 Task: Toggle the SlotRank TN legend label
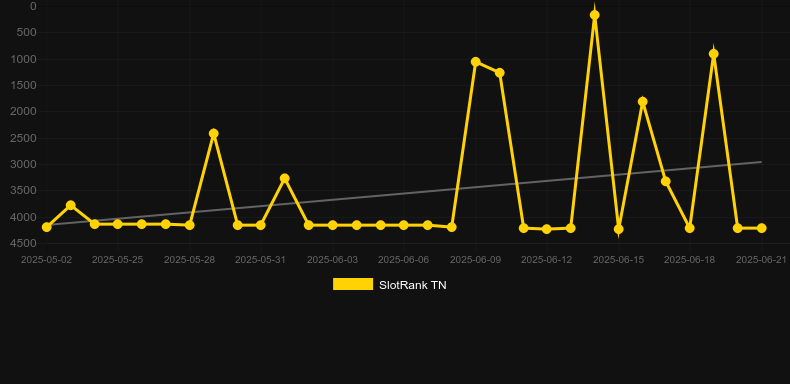pos(413,285)
